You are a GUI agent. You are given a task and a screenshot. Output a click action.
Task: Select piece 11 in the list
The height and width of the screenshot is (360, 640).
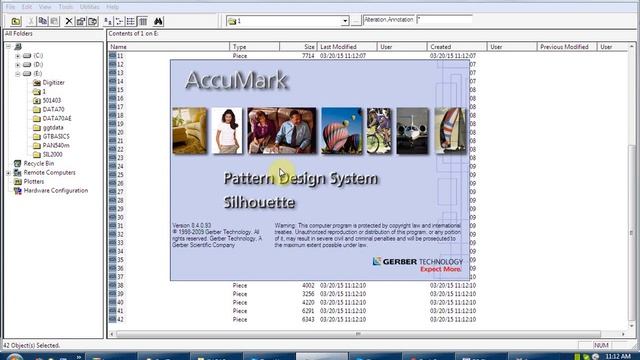coord(116,56)
